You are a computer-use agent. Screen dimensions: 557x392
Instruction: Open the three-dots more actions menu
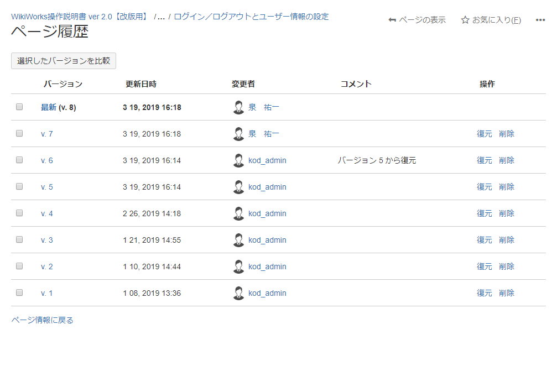pyautogui.click(x=540, y=20)
